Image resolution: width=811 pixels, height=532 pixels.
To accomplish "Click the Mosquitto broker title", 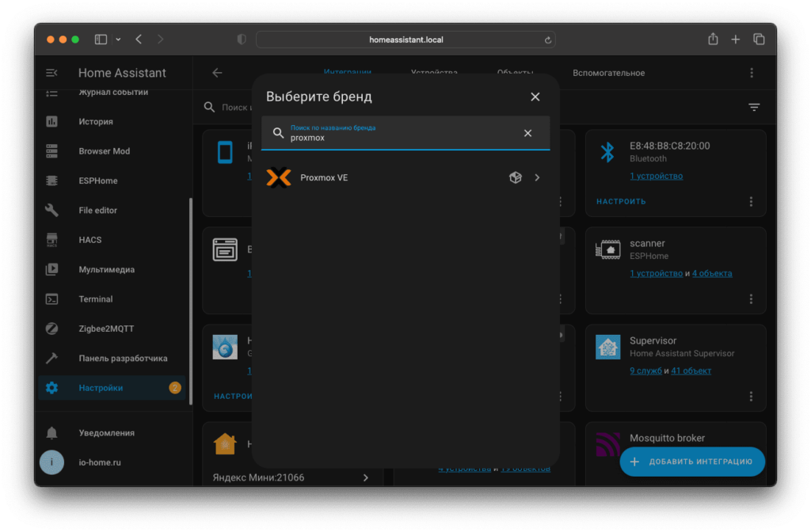I will coord(667,438).
